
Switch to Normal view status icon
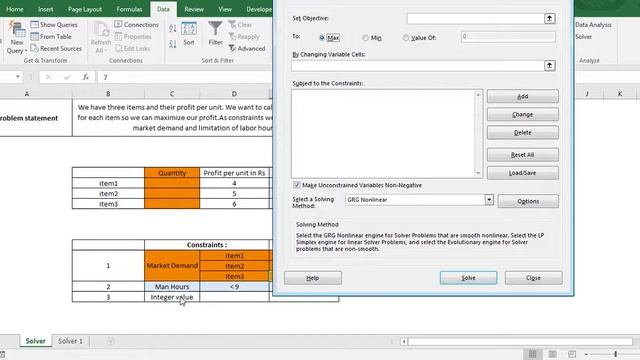(x=533, y=354)
